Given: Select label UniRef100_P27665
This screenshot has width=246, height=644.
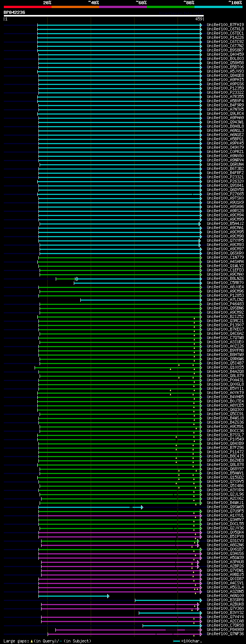Looking at the screenshot, I should coord(225,194).
